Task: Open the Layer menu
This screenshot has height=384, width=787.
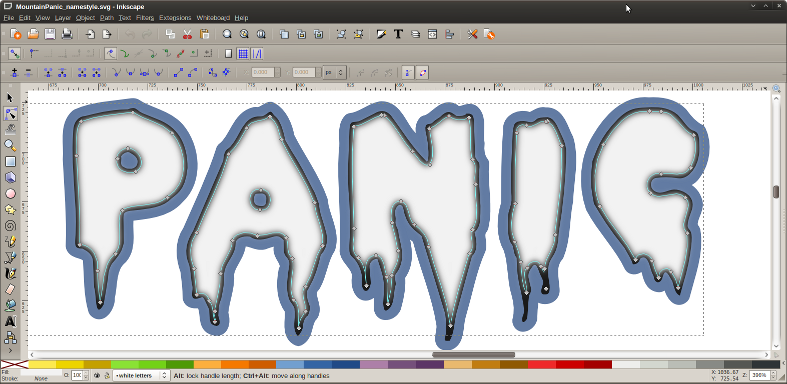Action: (63, 18)
